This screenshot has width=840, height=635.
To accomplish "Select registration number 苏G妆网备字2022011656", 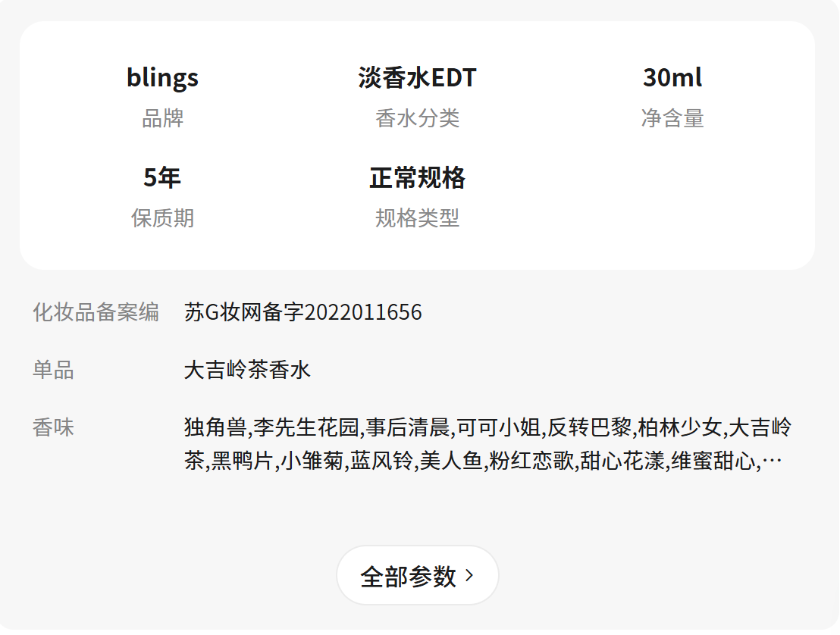I will click(x=302, y=312).
